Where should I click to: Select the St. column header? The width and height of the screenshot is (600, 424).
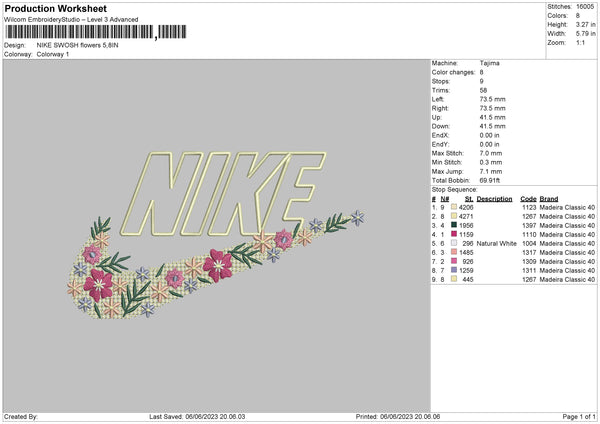pos(468,198)
